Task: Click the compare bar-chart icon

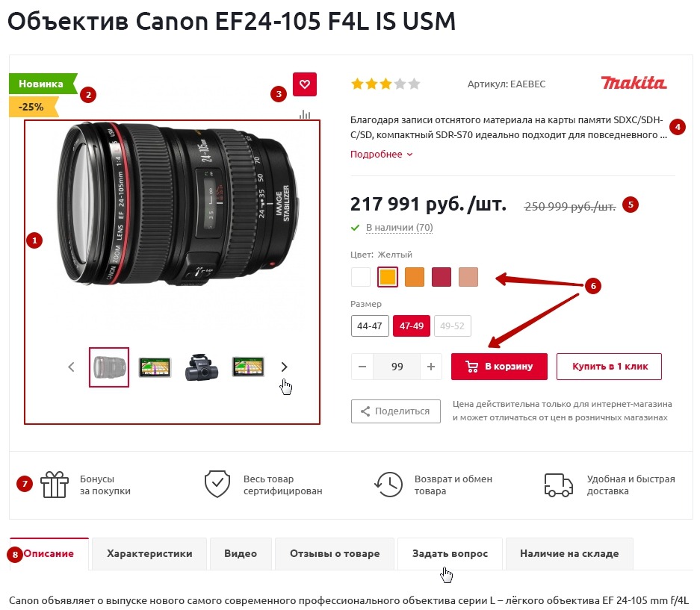Action: click(x=305, y=114)
